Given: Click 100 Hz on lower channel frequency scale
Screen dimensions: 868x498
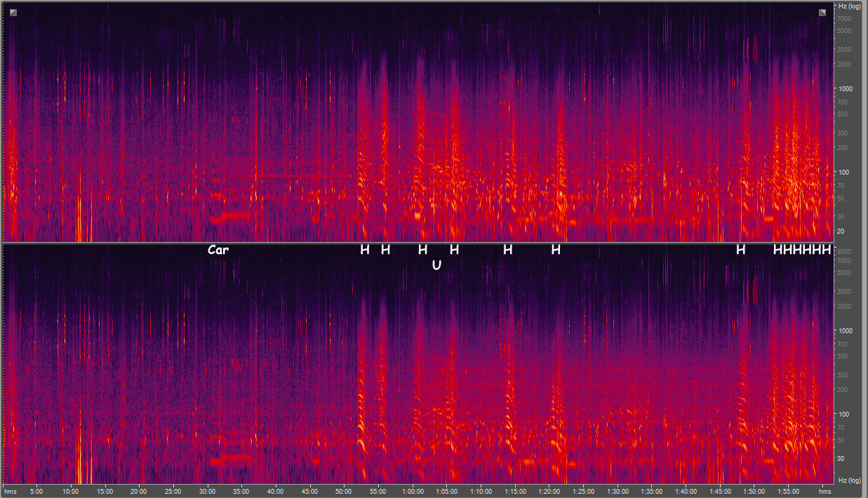Looking at the screenshot, I should [x=843, y=414].
